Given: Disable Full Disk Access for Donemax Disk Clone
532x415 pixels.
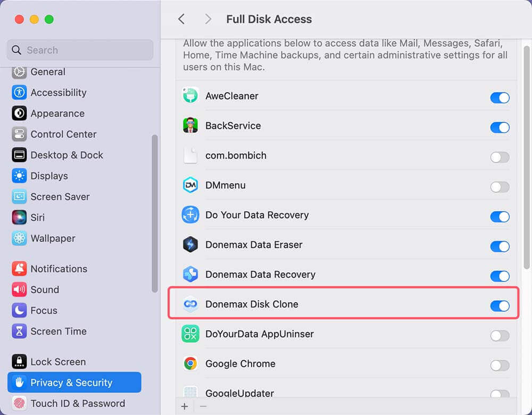Looking at the screenshot, I should coord(499,306).
